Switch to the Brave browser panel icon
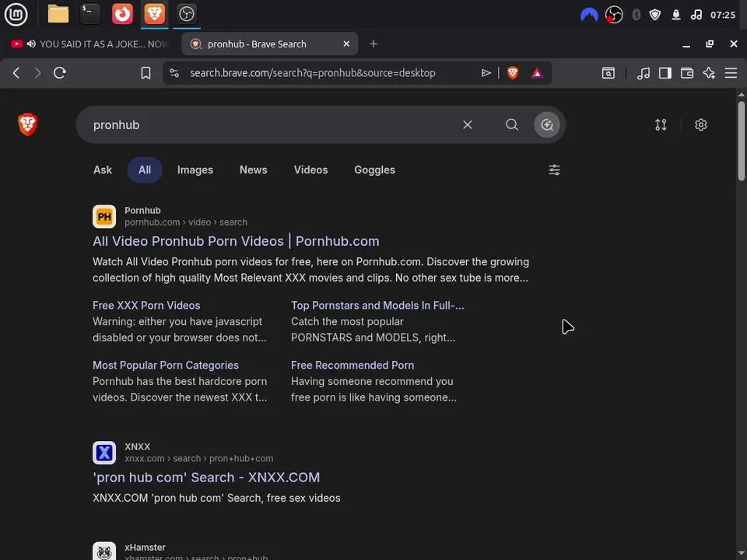Image resolution: width=747 pixels, height=560 pixels. pos(154,14)
